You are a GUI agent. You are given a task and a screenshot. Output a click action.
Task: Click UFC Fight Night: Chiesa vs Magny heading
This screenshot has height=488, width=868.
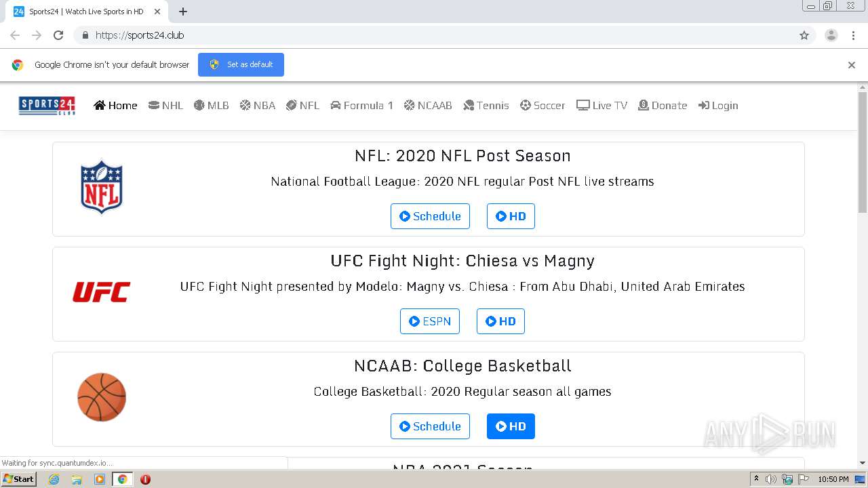click(462, 261)
